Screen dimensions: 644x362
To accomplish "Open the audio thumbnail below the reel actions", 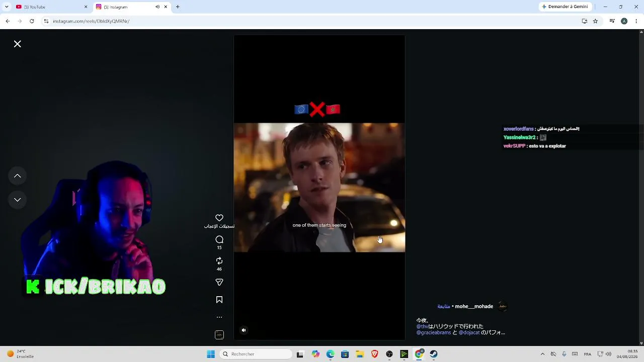I will pyautogui.click(x=219, y=335).
